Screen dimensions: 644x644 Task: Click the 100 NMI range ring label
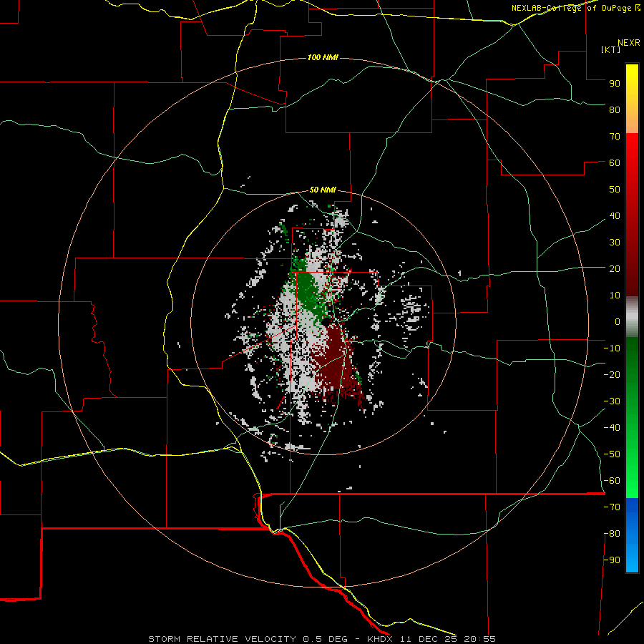coord(323,57)
